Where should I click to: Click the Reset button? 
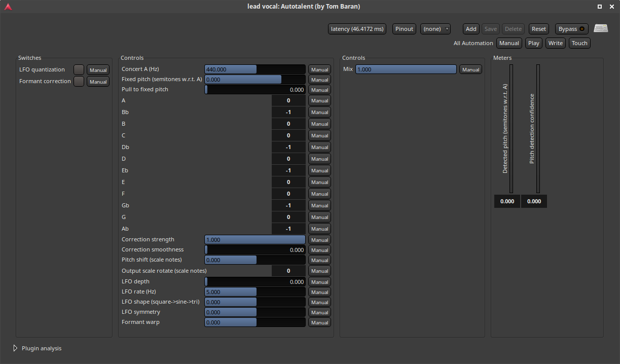click(x=539, y=29)
